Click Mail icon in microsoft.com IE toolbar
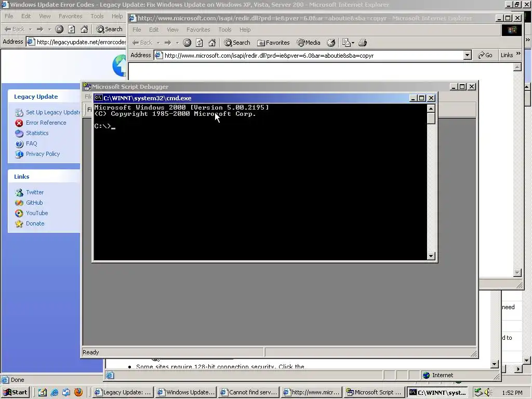 click(x=346, y=43)
